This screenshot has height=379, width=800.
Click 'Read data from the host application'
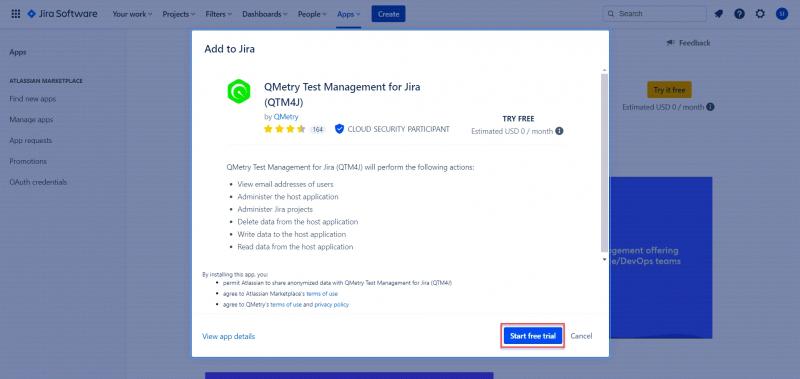(295, 247)
